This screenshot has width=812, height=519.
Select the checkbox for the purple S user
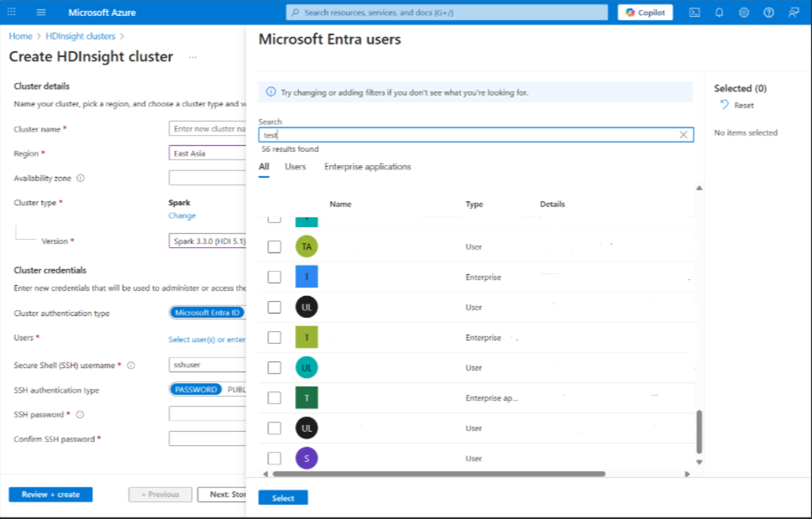[x=274, y=459]
